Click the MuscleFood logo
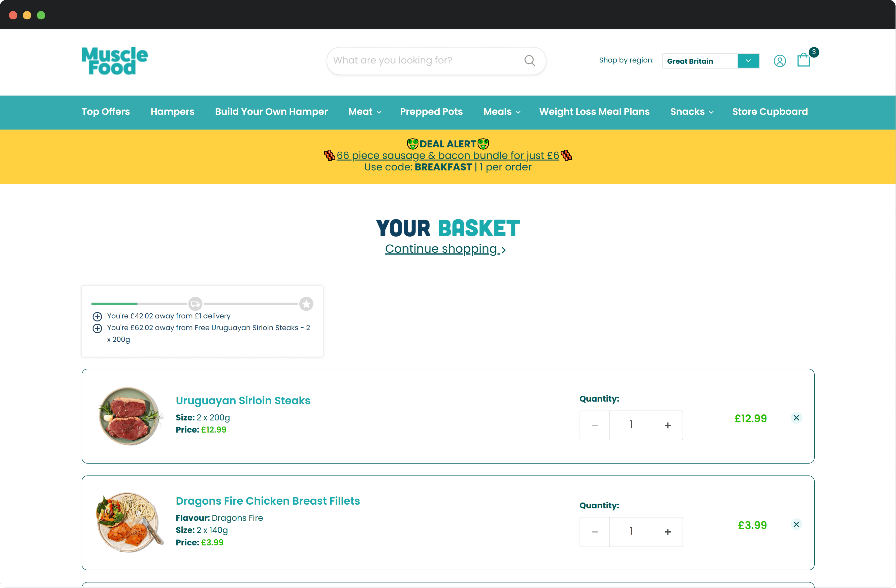 (x=114, y=61)
